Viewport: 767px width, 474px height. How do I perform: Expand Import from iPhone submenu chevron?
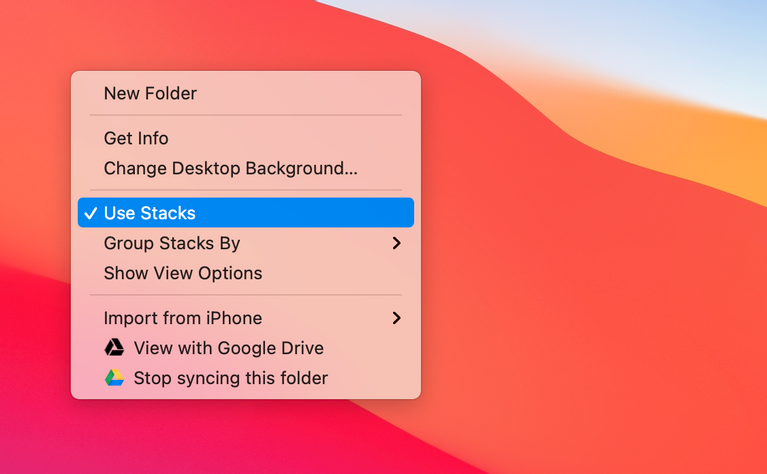pos(397,318)
